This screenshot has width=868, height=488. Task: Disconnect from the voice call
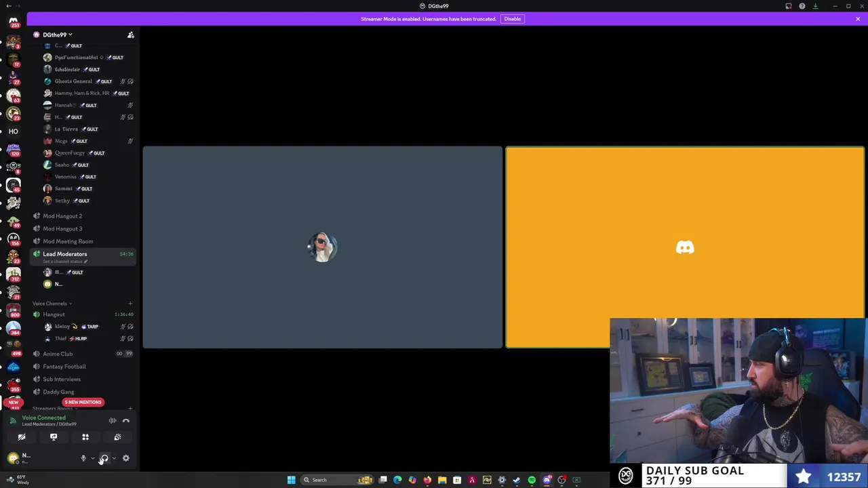(125, 421)
